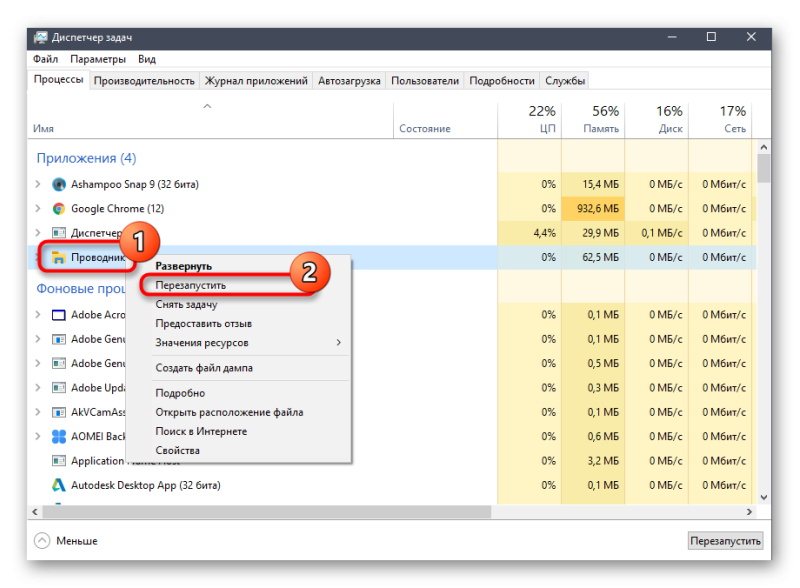Viewport: 800px width, 588px height.
Task: Click the 62,5 МБ memory value
Action: tap(601, 257)
